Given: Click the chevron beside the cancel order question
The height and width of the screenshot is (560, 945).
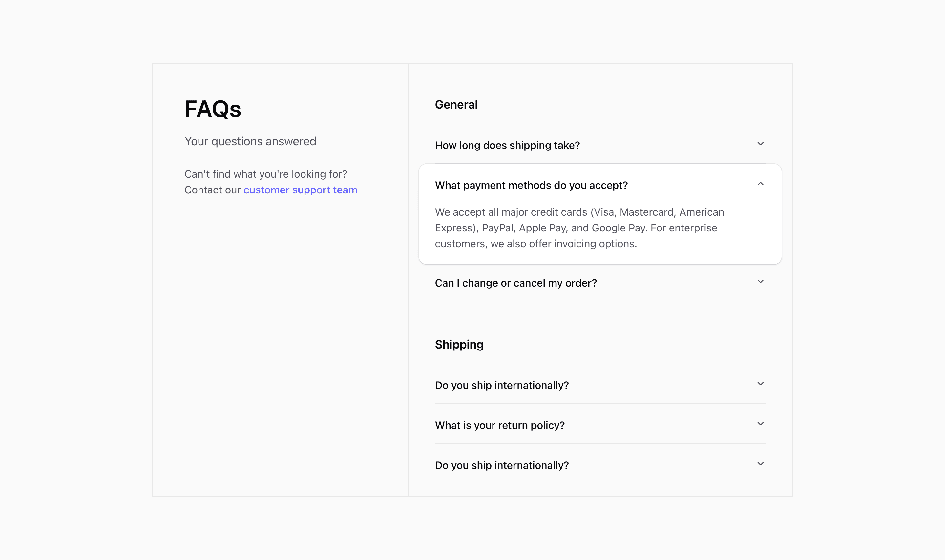Looking at the screenshot, I should [x=760, y=281].
